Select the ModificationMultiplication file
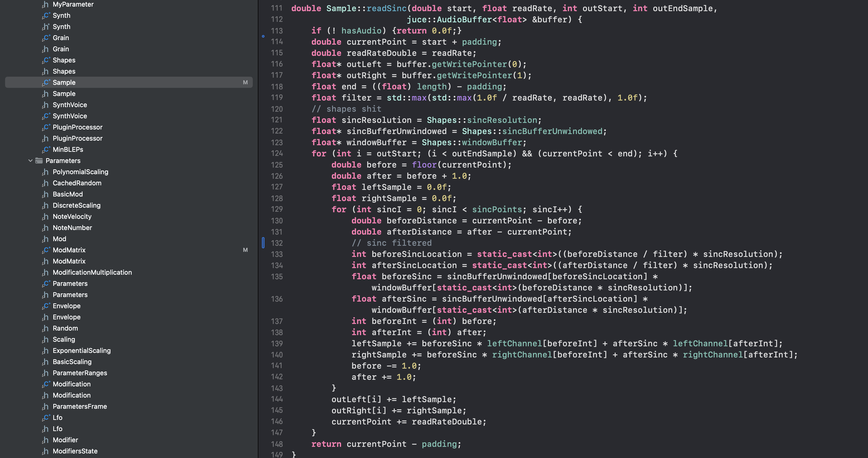Viewport: 868px width, 458px height. click(92, 272)
